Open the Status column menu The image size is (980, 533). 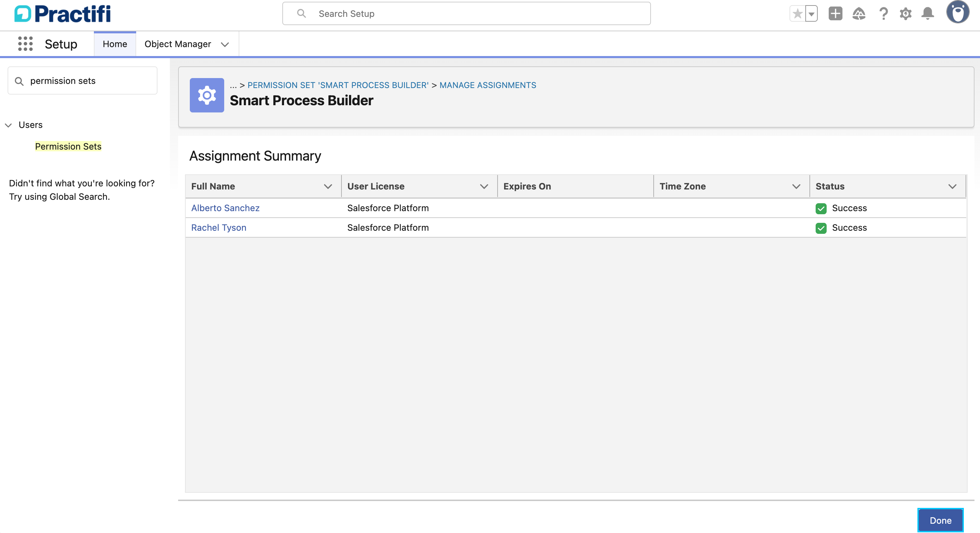click(x=952, y=186)
